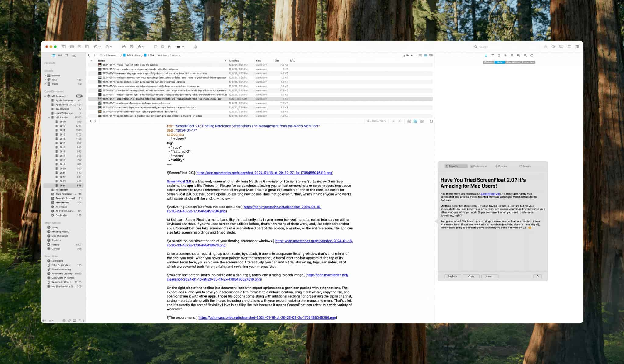Open the chat assistant icon in toolbar
The height and width of the screenshot is (364, 624).
click(x=561, y=47)
